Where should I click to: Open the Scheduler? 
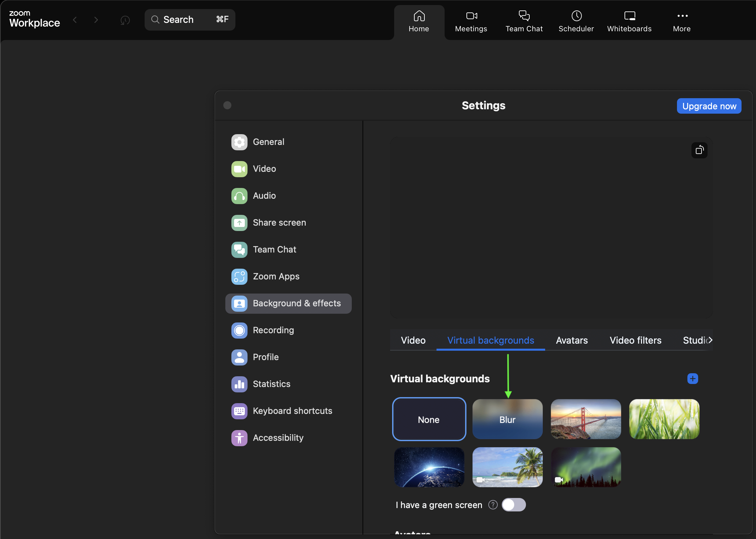click(x=576, y=21)
